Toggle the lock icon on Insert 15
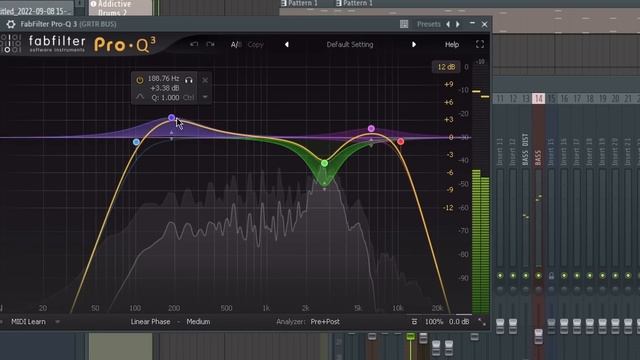The height and width of the screenshot is (360, 640). click(x=551, y=276)
